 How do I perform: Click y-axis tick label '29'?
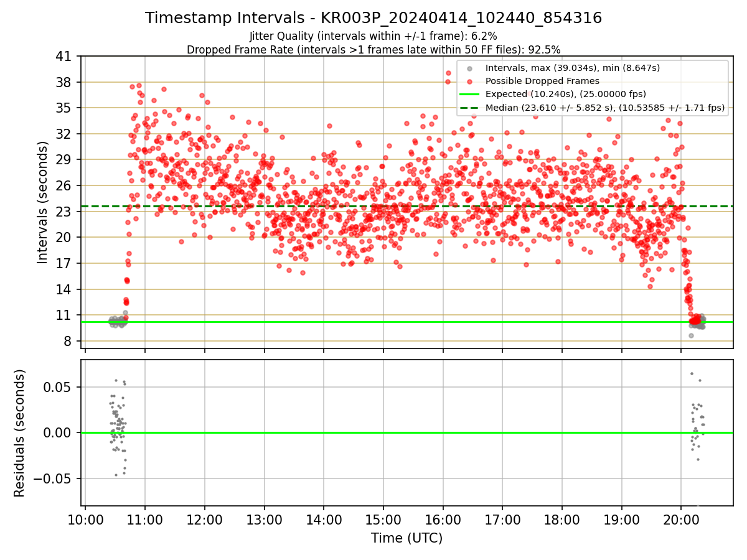(x=64, y=160)
